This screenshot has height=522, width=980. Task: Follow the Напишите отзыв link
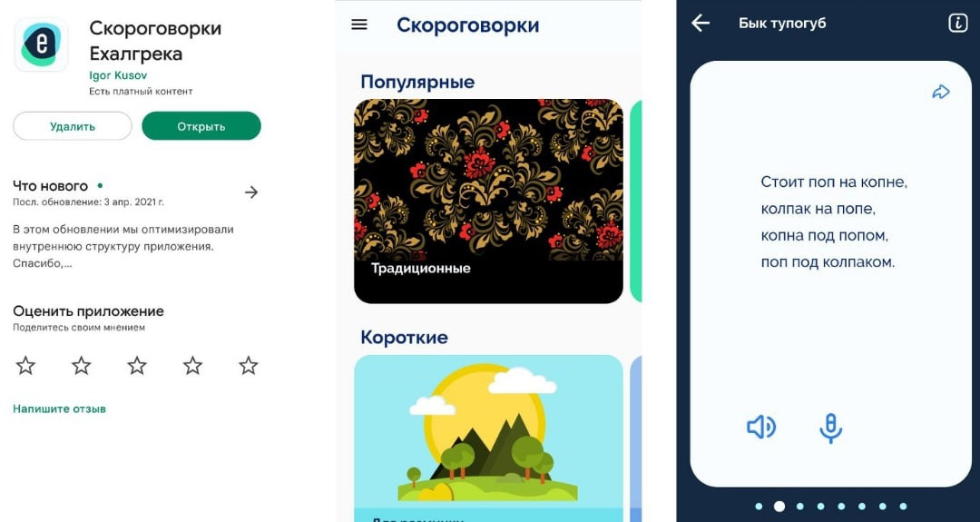[x=59, y=409]
